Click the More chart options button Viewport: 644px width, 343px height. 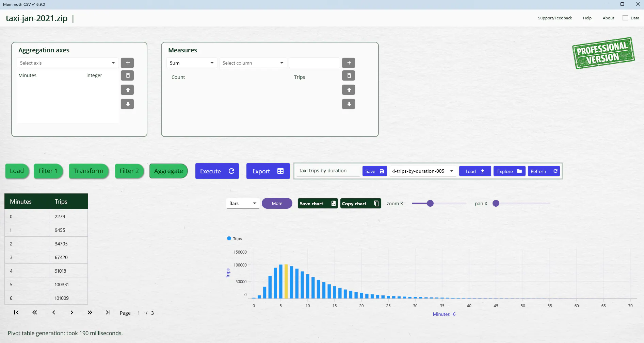[277, 203]
